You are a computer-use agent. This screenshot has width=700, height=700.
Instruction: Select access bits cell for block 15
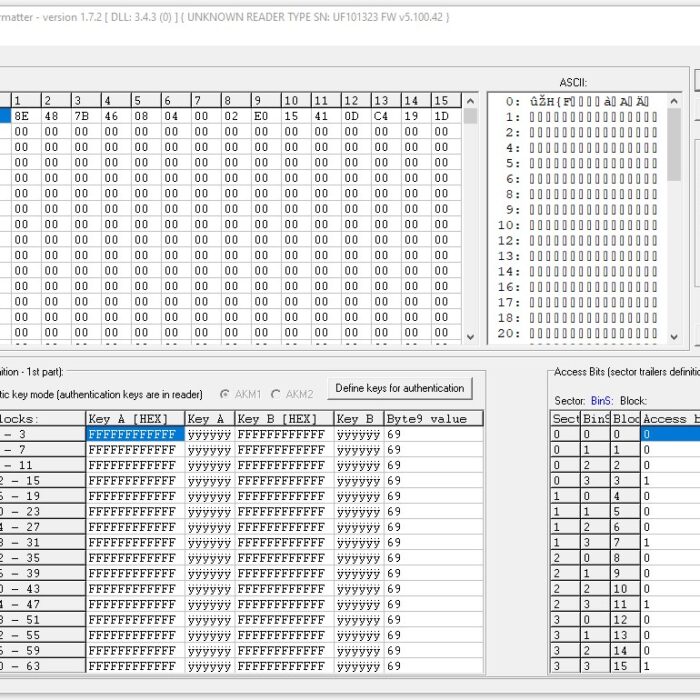point(670,666)
